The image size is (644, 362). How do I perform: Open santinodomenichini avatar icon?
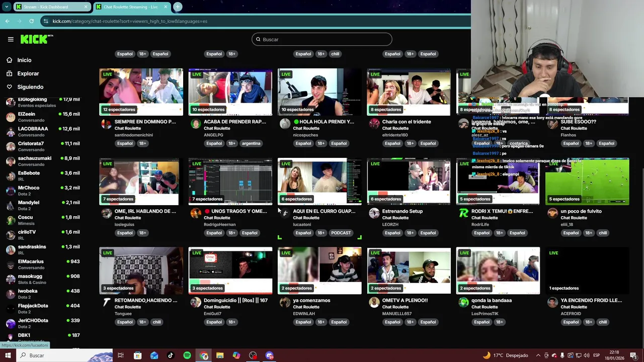point(106,124)
